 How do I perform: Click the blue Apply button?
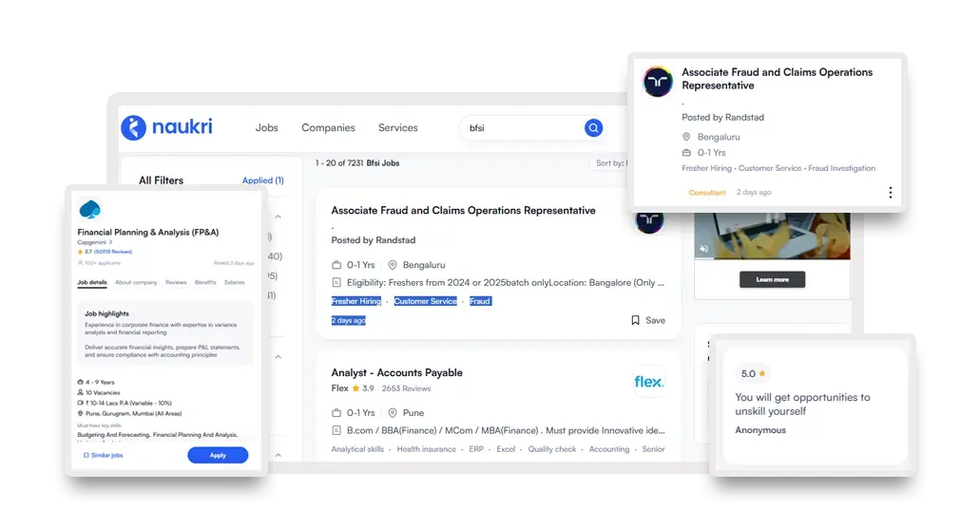(x=218, y=455)
